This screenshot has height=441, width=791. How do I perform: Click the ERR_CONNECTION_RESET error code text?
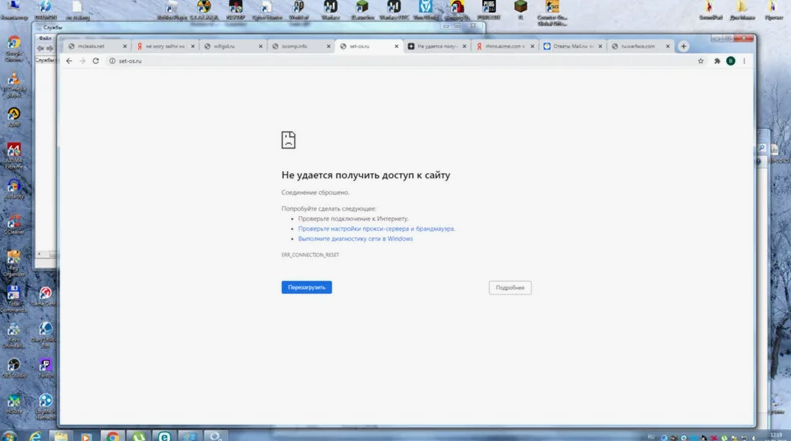tap(310, 255)
